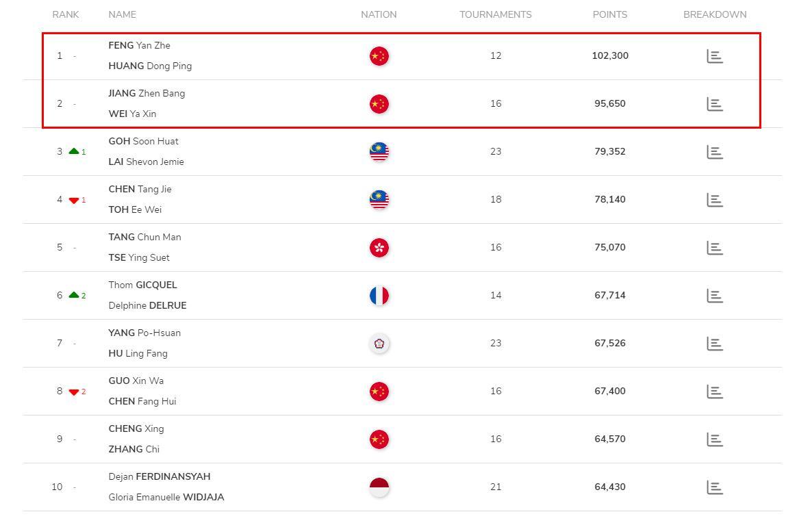812x525 pixels.
Task: Open breakdown chart for Jiang Zhen Bang pair
Action: [715, 104]
